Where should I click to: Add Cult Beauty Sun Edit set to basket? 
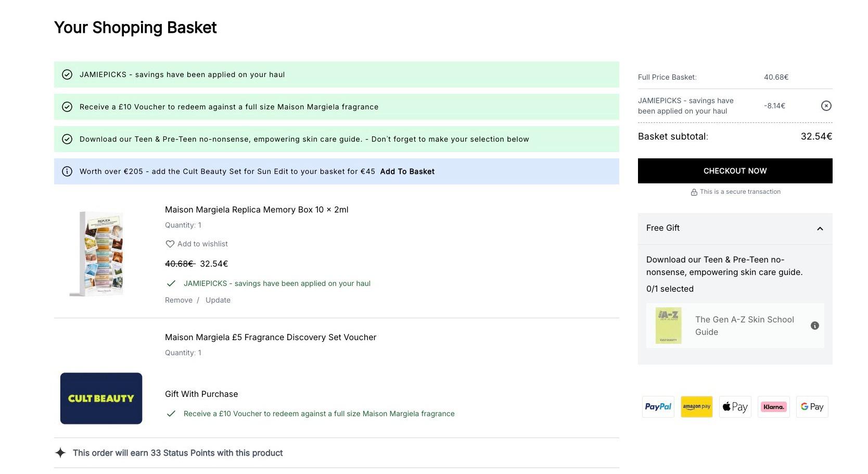click(407, 171)
